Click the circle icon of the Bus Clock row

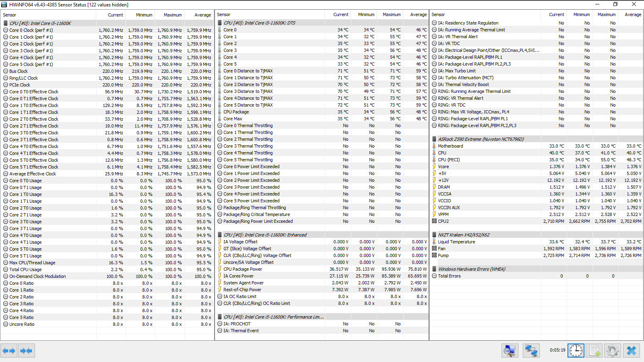pos(6,71)
